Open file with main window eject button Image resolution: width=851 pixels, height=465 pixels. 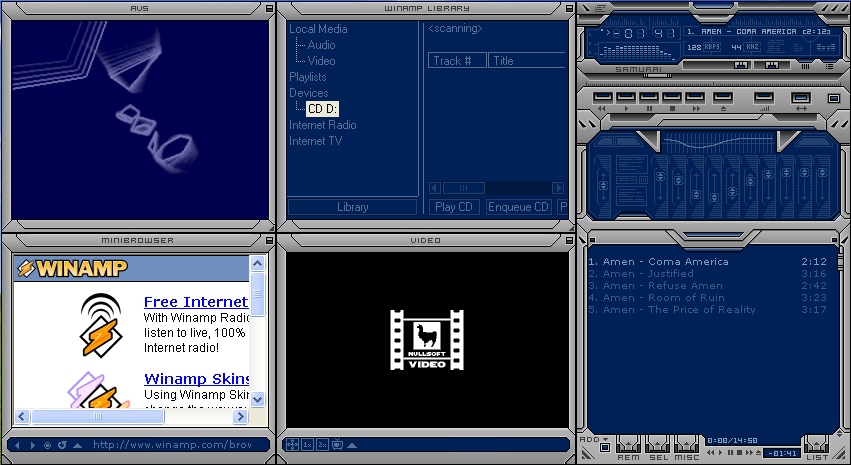[723, 98]
